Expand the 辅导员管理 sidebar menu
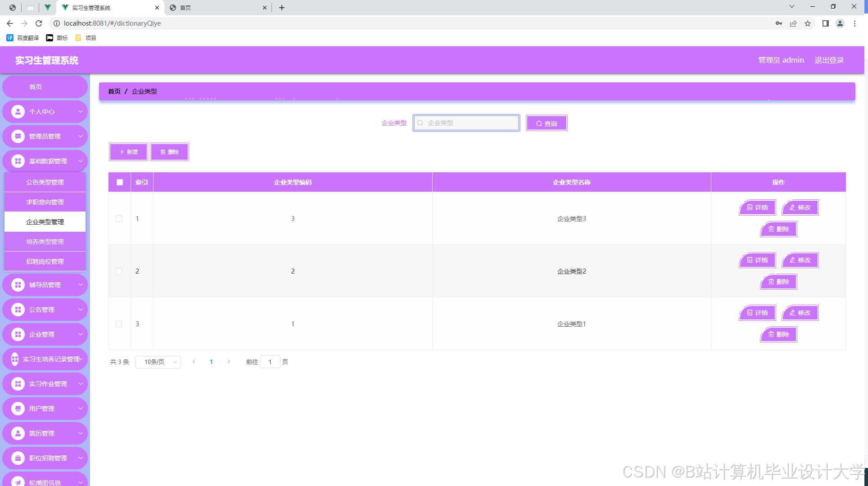 coord(45,285)
